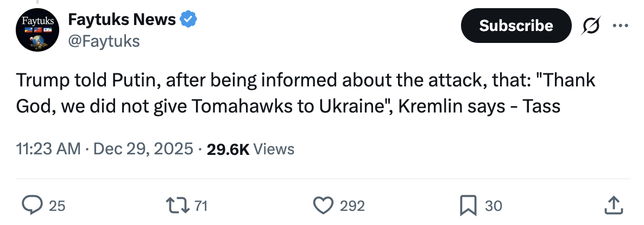
Task: Bookmark this tweet with the bookmark icon
Action: click(x=468, y=205)
